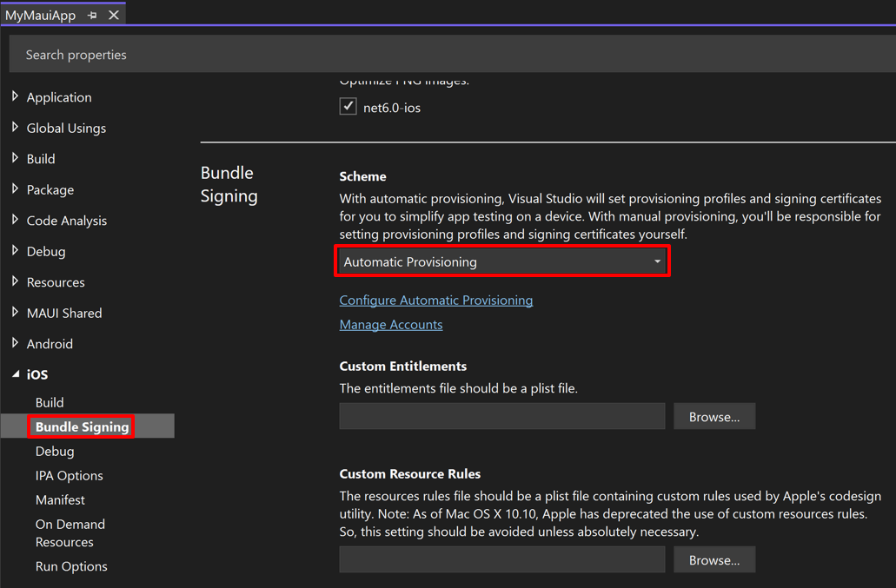Select Bundle Signing under iOS
Image resolution: width=896 pixels, height=588 pixels.
click(x=81, y=426)
